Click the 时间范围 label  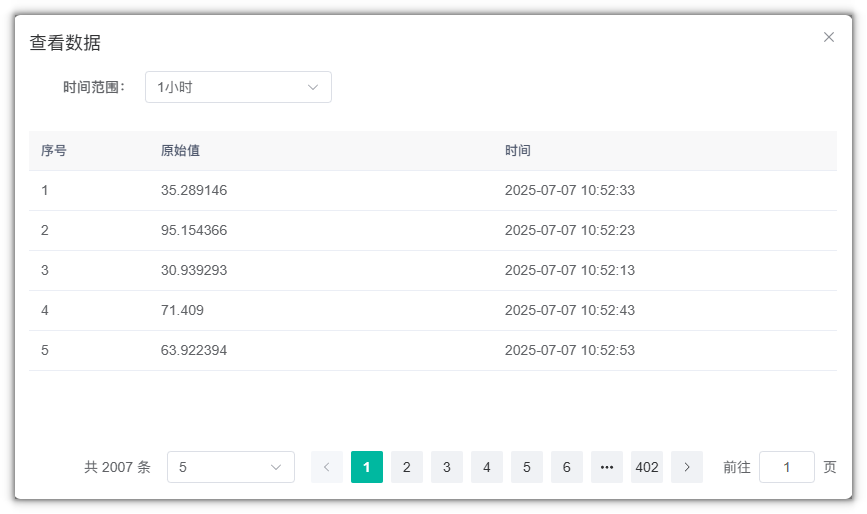94,87
